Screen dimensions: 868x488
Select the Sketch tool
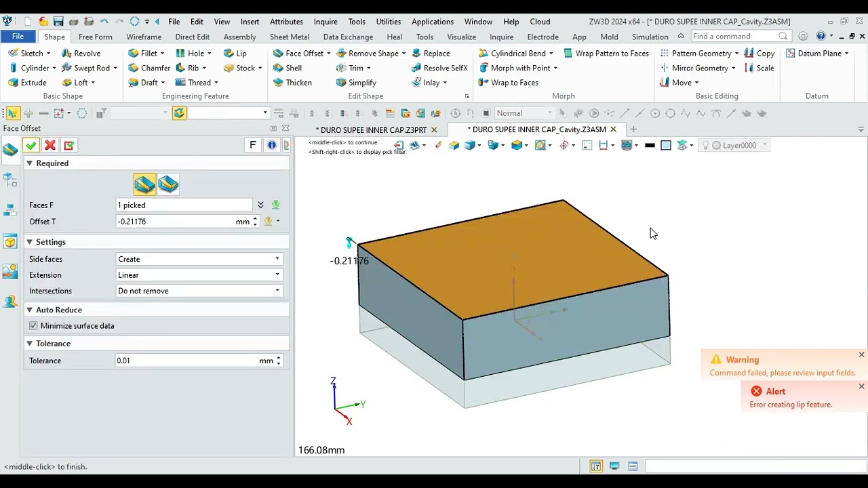[26, 53]
